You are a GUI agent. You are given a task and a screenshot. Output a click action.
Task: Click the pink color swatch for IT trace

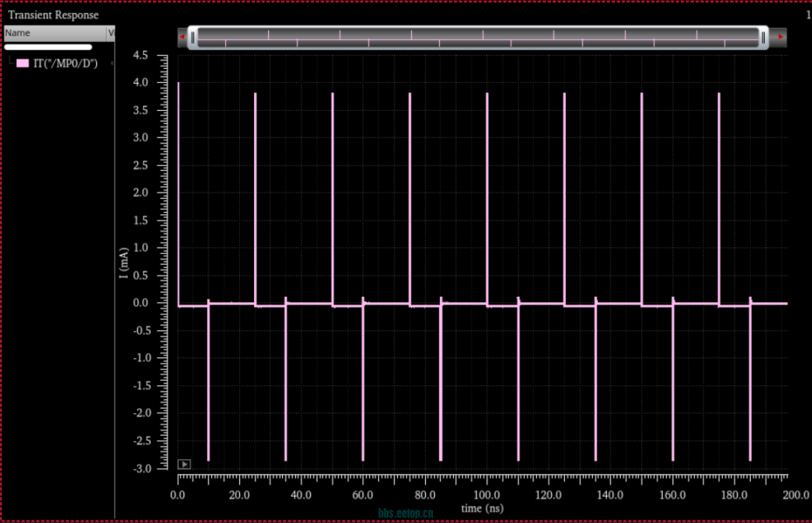click(23, 64)
